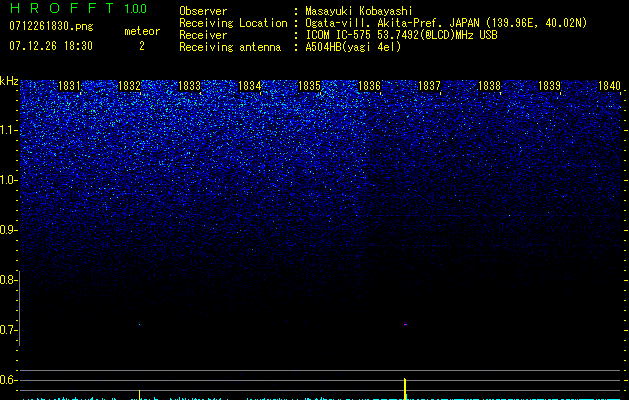629x400 pixels.
Task: Click the meteor label
Action: pos(142,31)
